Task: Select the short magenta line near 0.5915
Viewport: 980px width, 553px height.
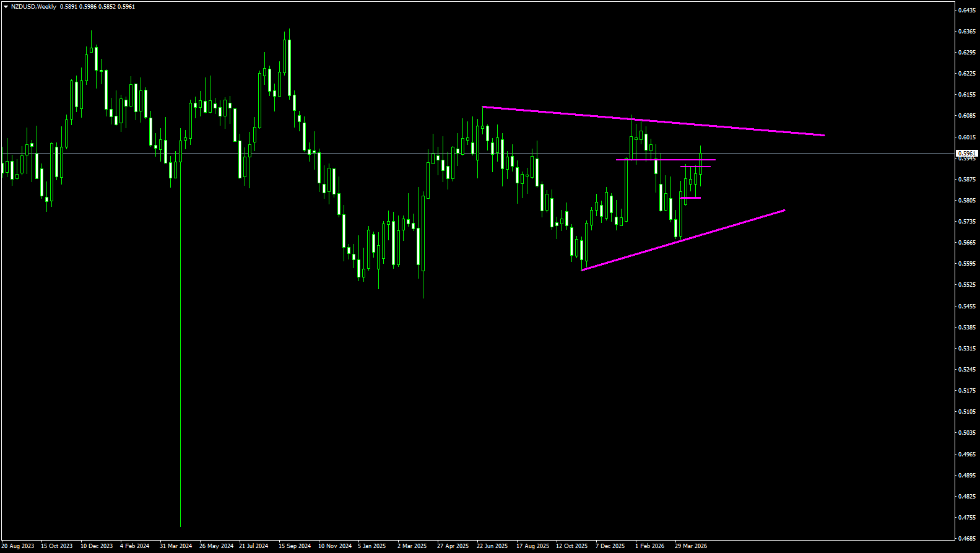Action: [x=695, y=167]
